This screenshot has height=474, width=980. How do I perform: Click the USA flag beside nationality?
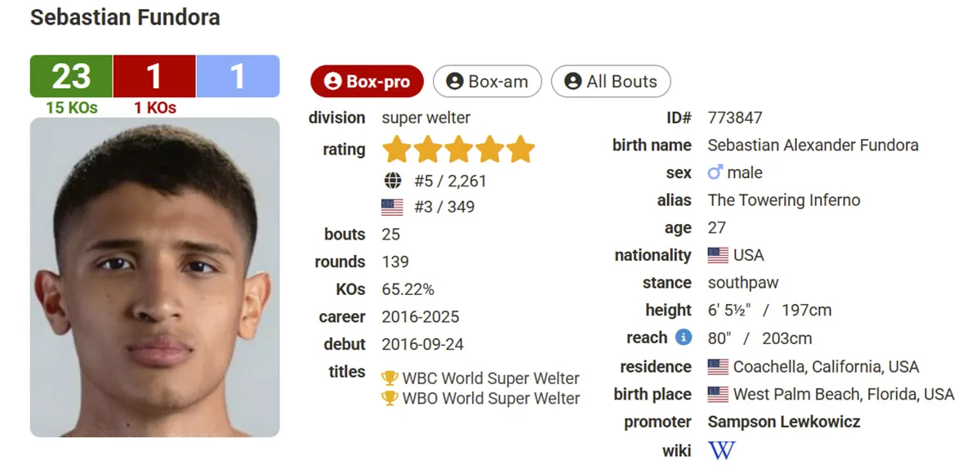[x=718, y=255]
